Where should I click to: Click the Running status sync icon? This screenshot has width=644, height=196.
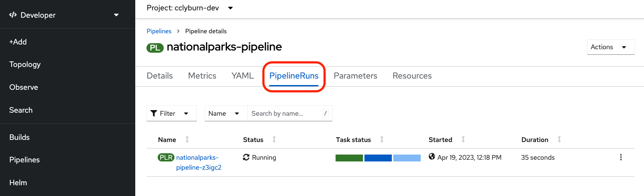click(x=246, y=158)
